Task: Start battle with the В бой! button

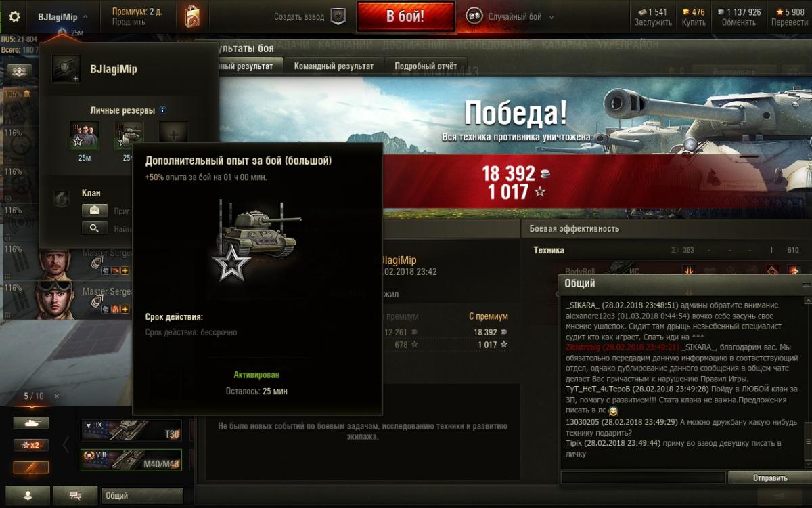Action: (405, 17)
